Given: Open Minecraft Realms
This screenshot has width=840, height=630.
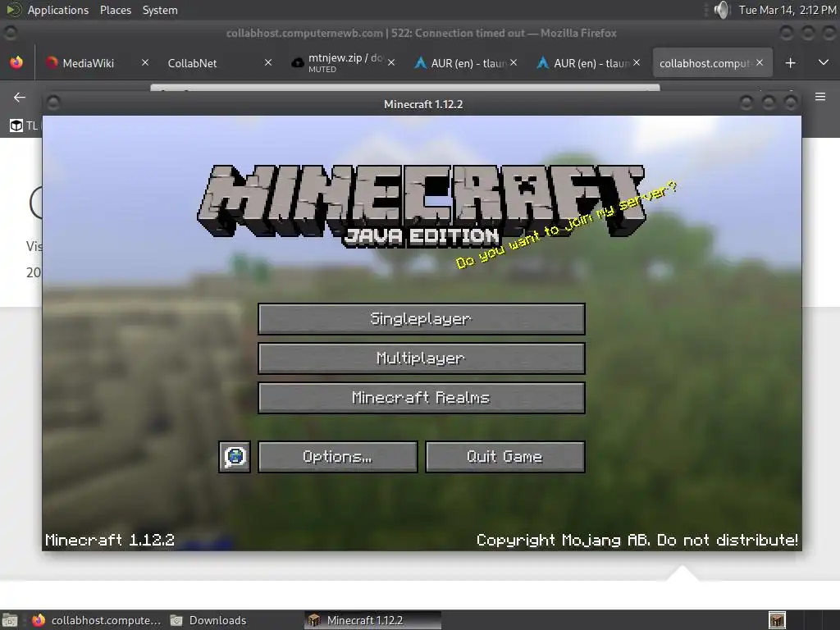Looking at the screenshot, I should (421, 398).
